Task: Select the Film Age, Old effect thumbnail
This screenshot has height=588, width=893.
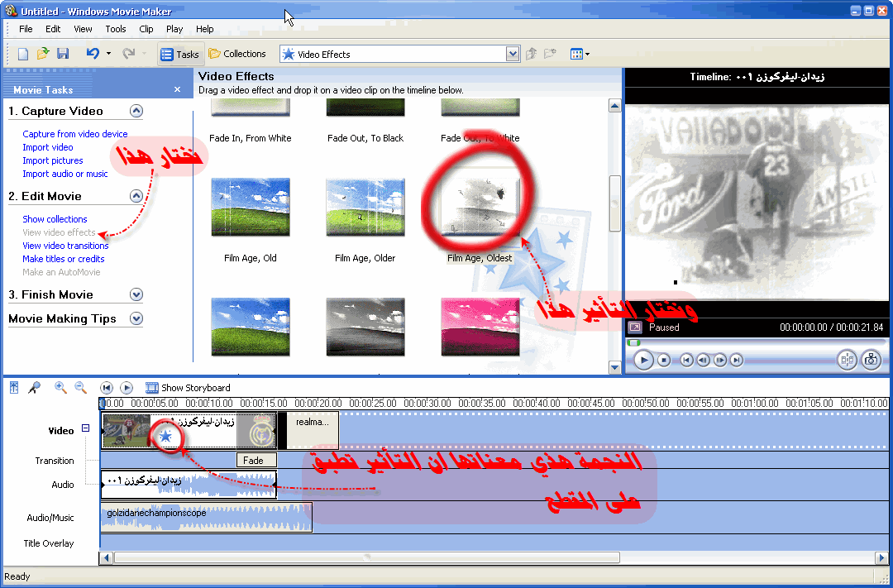Action: (251, 207)
